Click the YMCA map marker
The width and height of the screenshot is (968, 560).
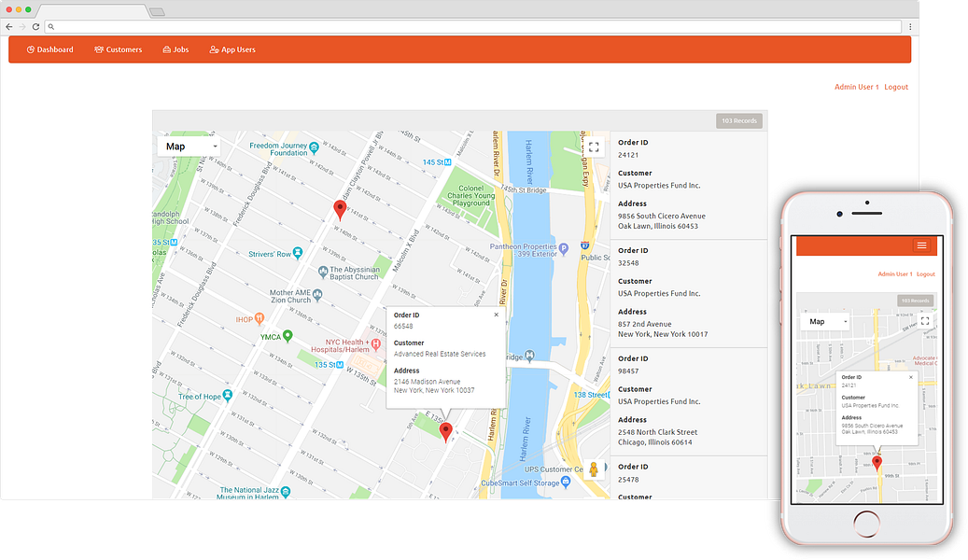pyautogui.click(x=288, y=336)
